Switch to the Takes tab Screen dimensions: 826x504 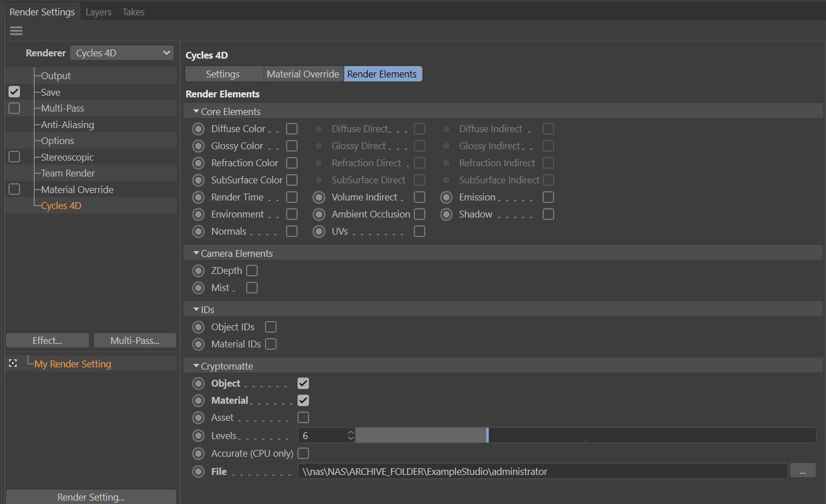pyautogui.click(x=133, y=12)
